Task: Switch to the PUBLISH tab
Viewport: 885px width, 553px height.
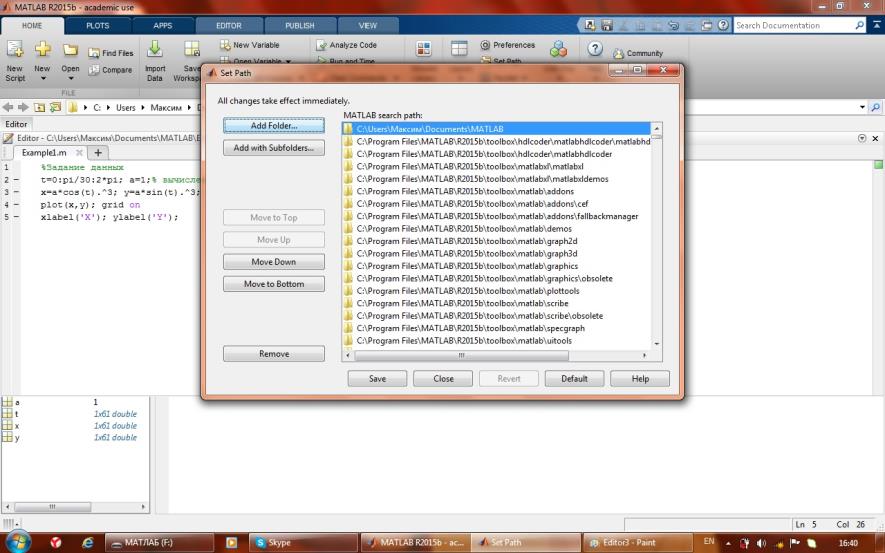Action: click(x=300, y=26)
